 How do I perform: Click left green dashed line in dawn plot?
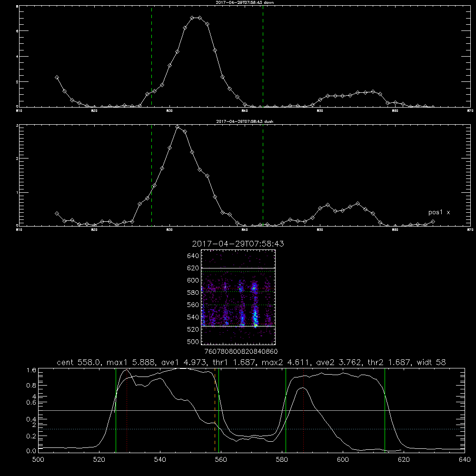(x=151, y=56)
